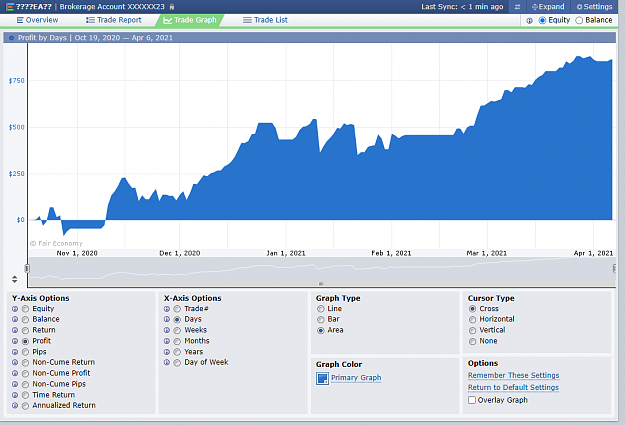This screenshot has width=625, height=425.
Task: Select Annualized Return radio button
Action: (26, 406)
